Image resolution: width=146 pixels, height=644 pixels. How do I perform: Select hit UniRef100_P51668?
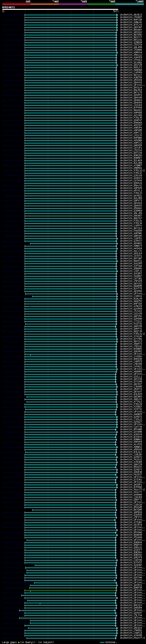131,538
